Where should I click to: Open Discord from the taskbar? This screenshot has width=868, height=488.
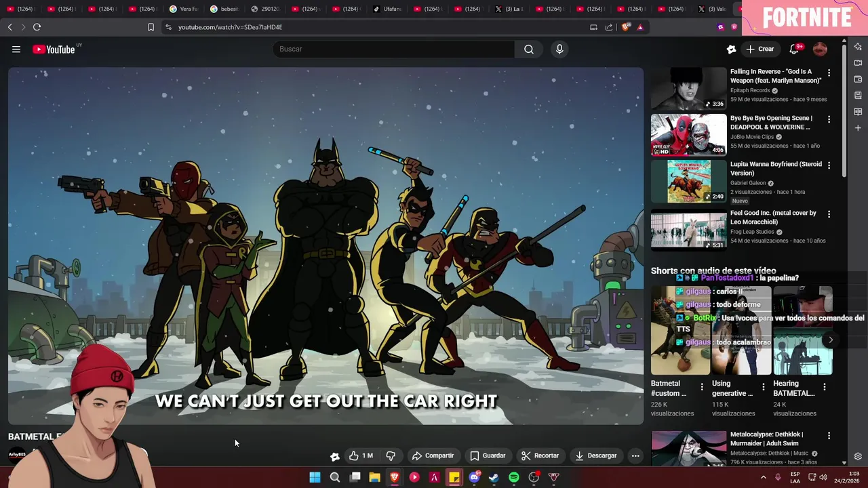point(475,477)
